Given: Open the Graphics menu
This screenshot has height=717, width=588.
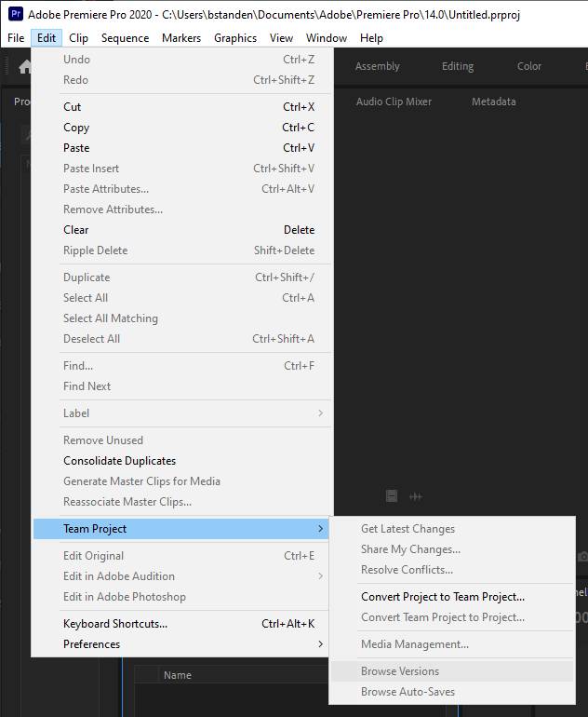Looking at the screenshot, I should coord(234,38).
